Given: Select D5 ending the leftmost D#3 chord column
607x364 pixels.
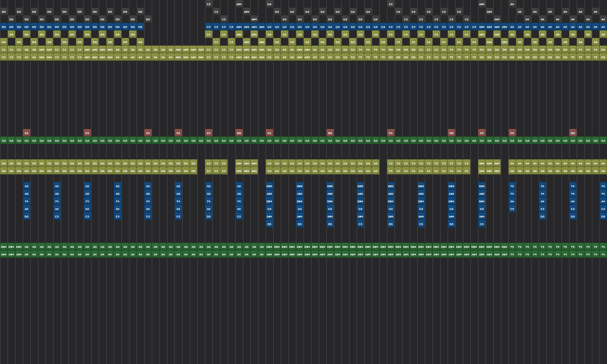Looking at the screenshot, I should tap(269, 224).
